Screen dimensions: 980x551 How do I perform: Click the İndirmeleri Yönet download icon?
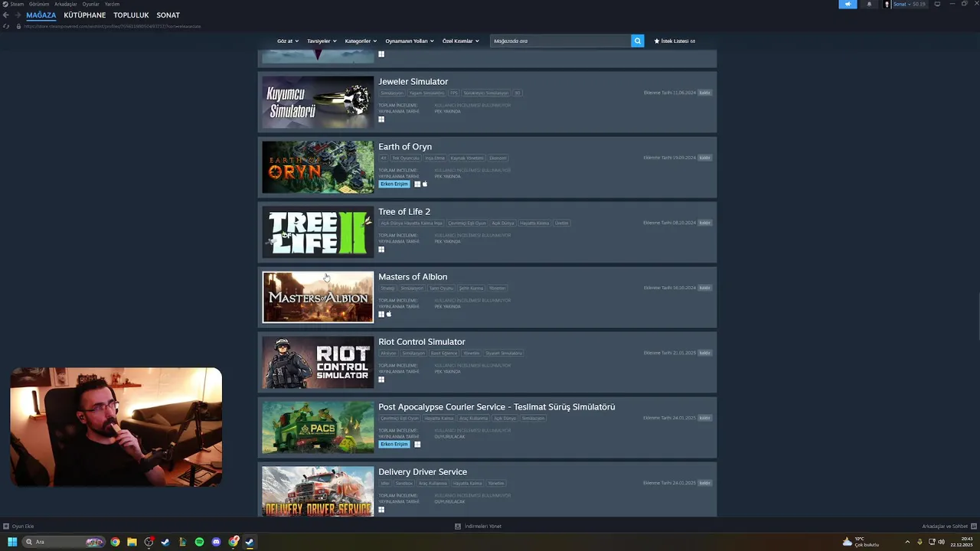click(x=458, y=527)
